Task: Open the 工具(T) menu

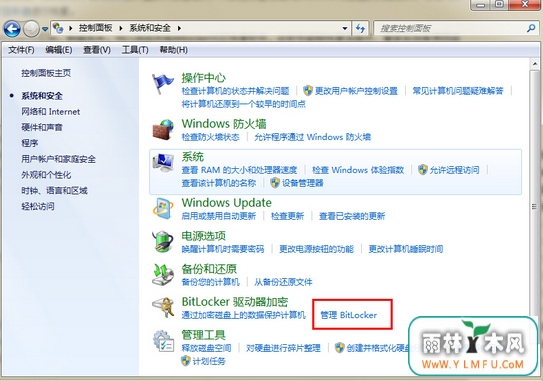Action: 135,50
